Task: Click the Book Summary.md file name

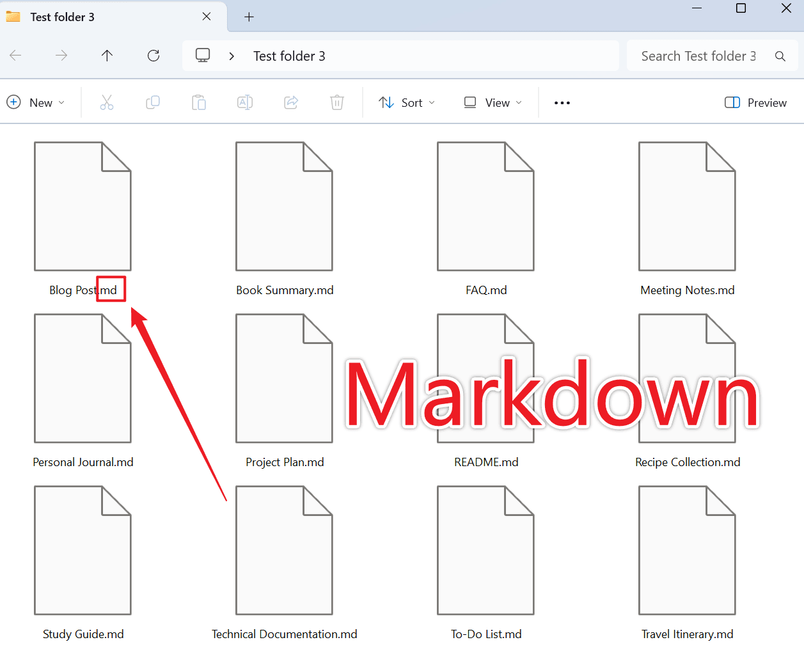Action: tap(285, 290)
